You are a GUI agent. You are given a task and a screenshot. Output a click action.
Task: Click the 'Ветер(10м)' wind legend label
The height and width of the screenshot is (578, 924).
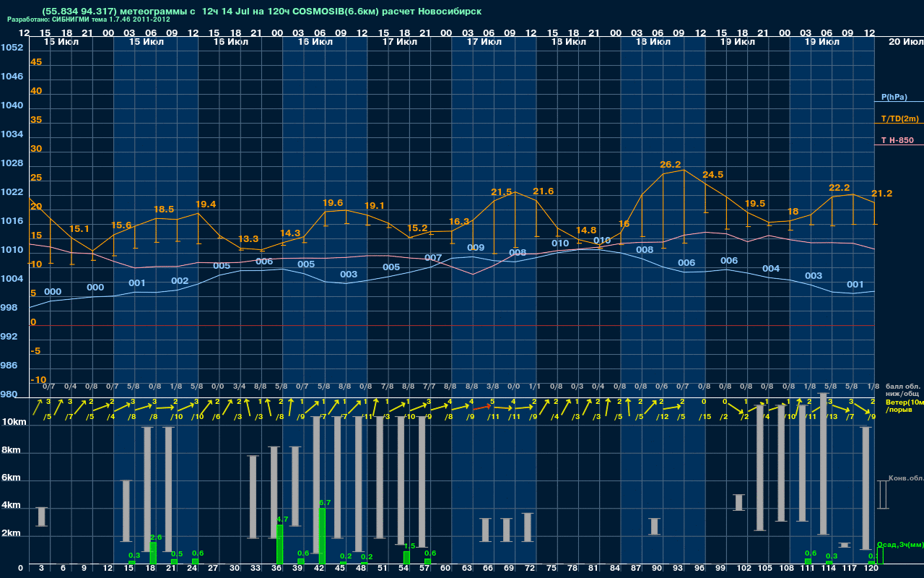[905, 402]
